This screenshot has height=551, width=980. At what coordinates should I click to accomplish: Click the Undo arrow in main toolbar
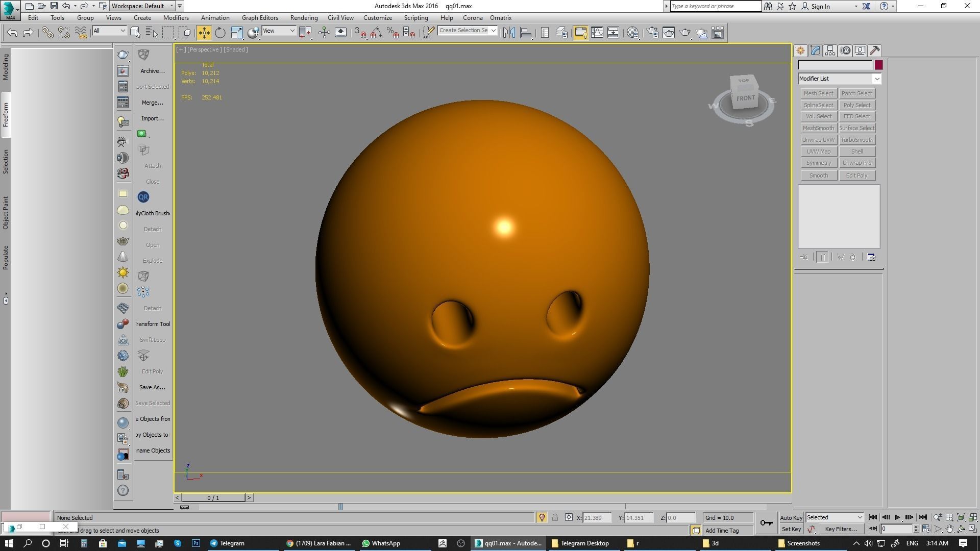(x=12, y=33)
